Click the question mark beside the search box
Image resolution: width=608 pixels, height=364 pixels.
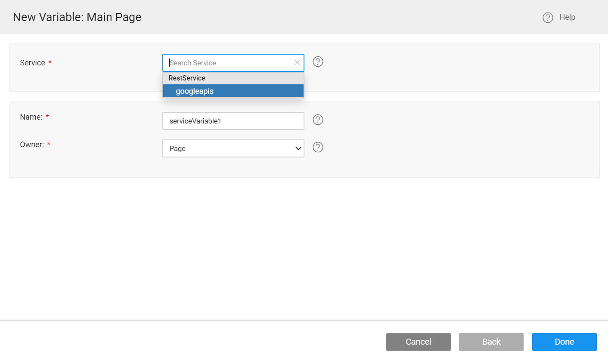tap(318, 62)
